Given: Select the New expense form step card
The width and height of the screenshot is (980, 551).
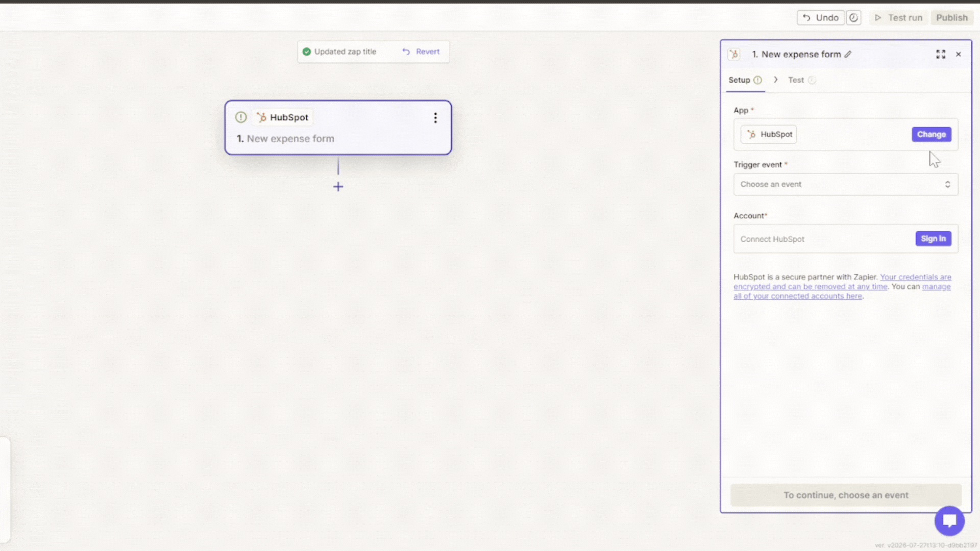Looking at the screenshot, I should 338,128.
